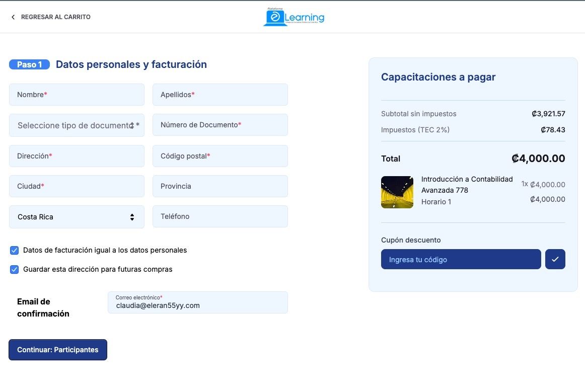The width and height of the screenshot is (585, 392).
Task: Click the eLearning platform logo
Action: [x=294, y=17]
